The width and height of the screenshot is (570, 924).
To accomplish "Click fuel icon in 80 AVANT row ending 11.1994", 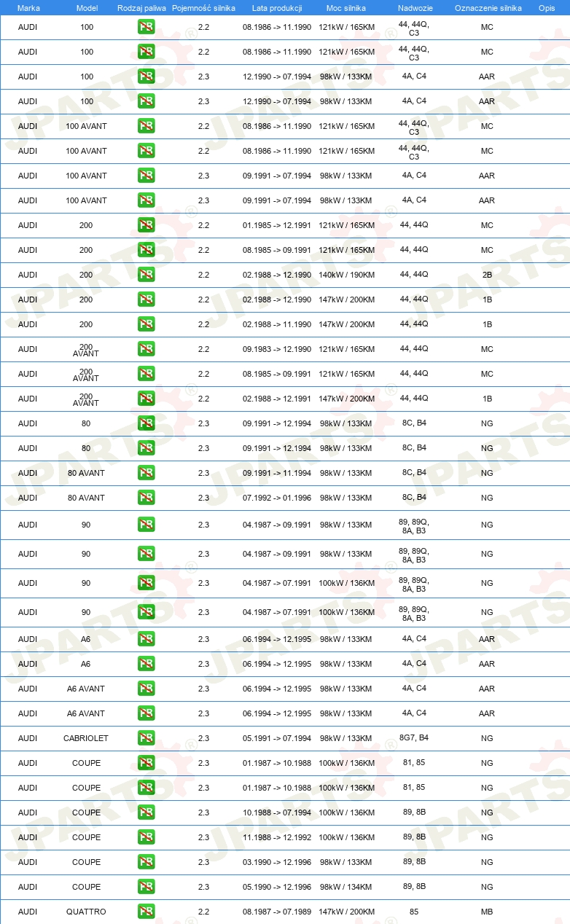I will (146, 473).
